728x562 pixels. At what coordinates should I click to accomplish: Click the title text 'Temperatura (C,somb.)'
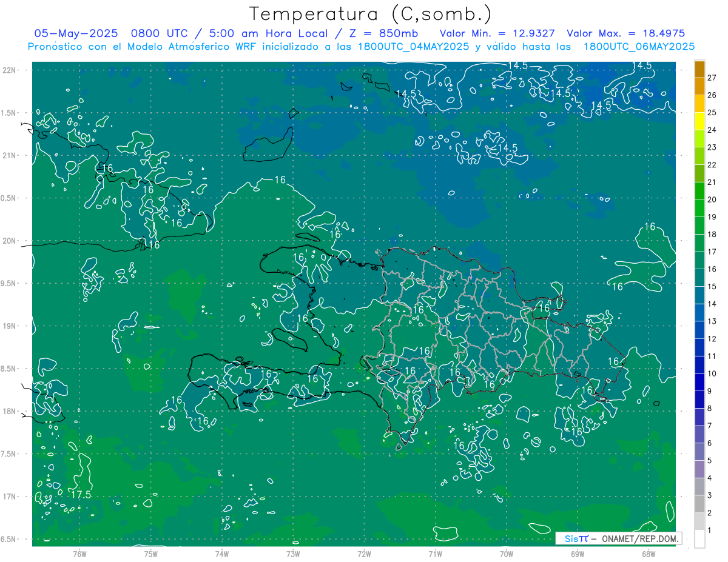click(371, 14)
